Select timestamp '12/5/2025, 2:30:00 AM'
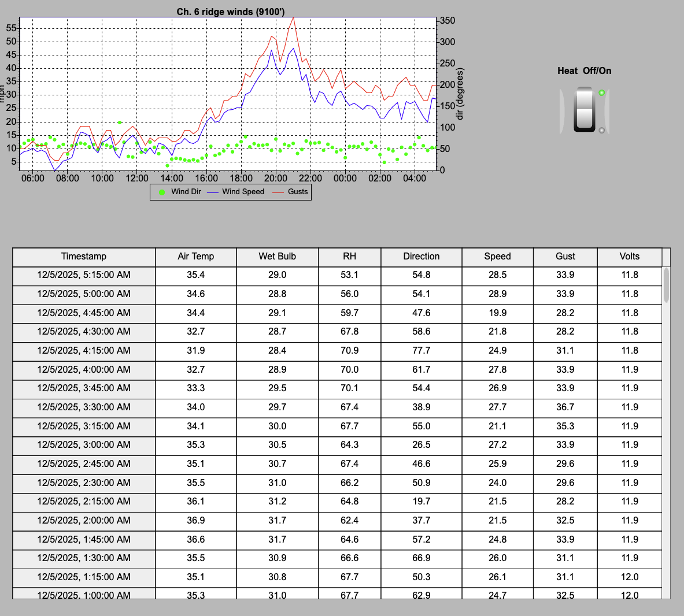Image resolution: width=684 pixels, height=616 pixels. tap(84, 483)
